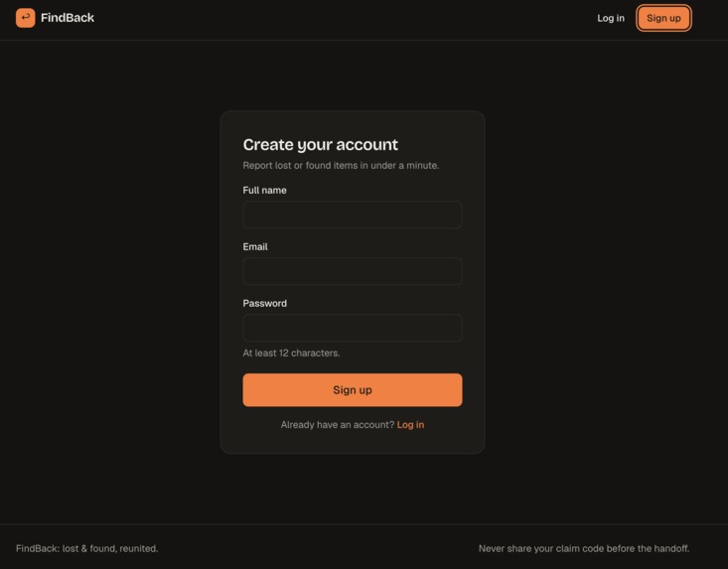Click the FindBack logo icon
Image resolution: width=728 pixels, height=569 pixels.
[25, 18]
